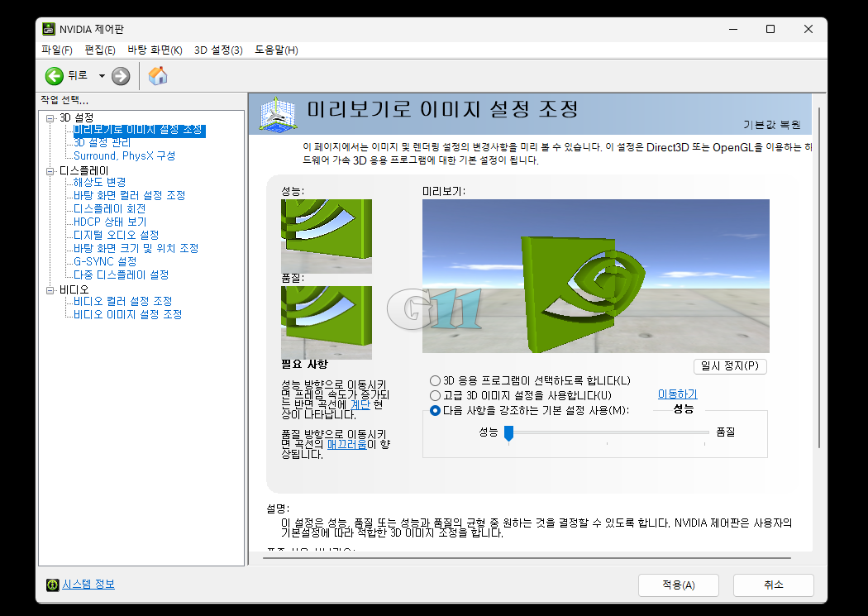Screen dimensions: 868x616
Task: Click the Forward arrow icon in toolbar
Action: tap(121, 76)
